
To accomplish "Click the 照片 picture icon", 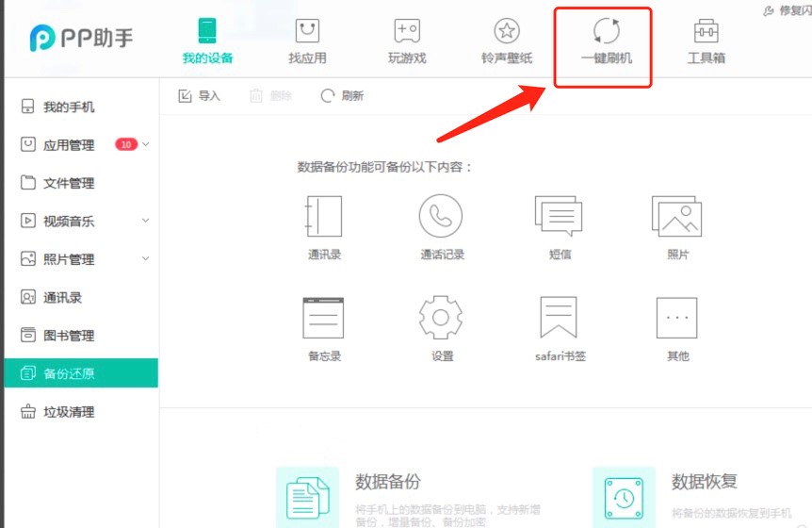I will (676, 216).
